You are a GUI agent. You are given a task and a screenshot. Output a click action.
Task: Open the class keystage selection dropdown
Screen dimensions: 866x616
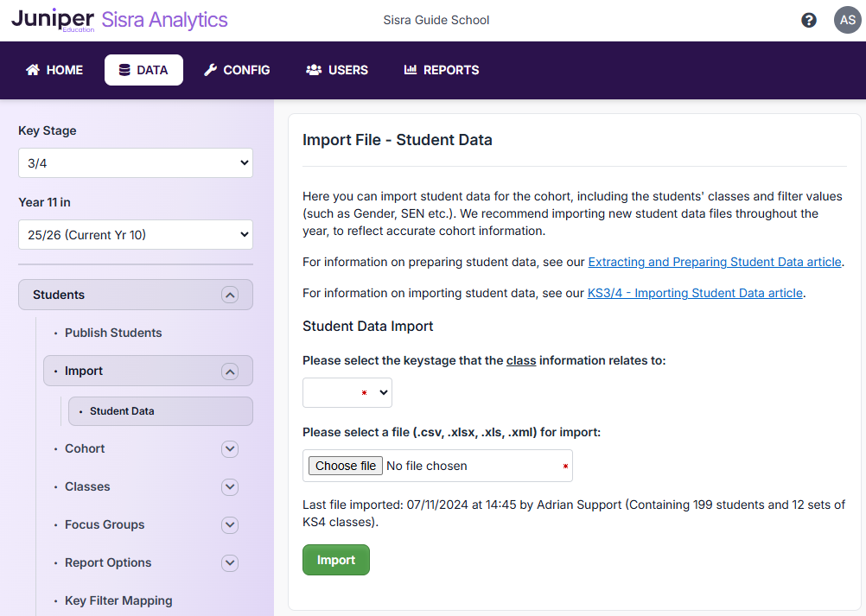[x=347, y=392]
